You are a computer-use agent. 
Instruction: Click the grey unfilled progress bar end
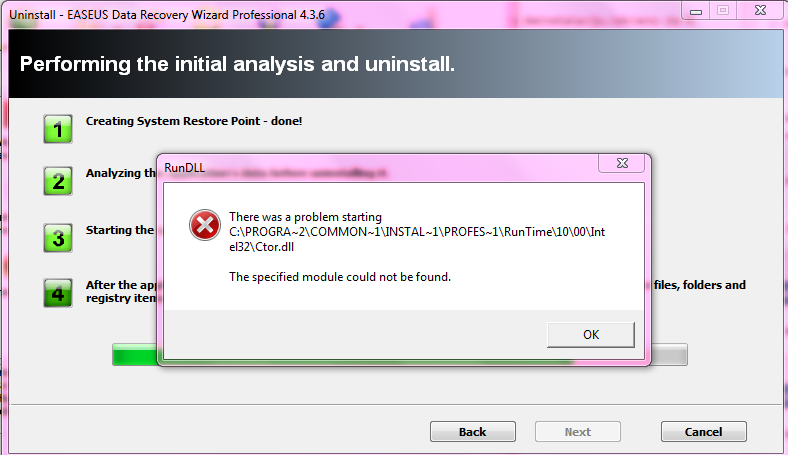tap(669, 355)
